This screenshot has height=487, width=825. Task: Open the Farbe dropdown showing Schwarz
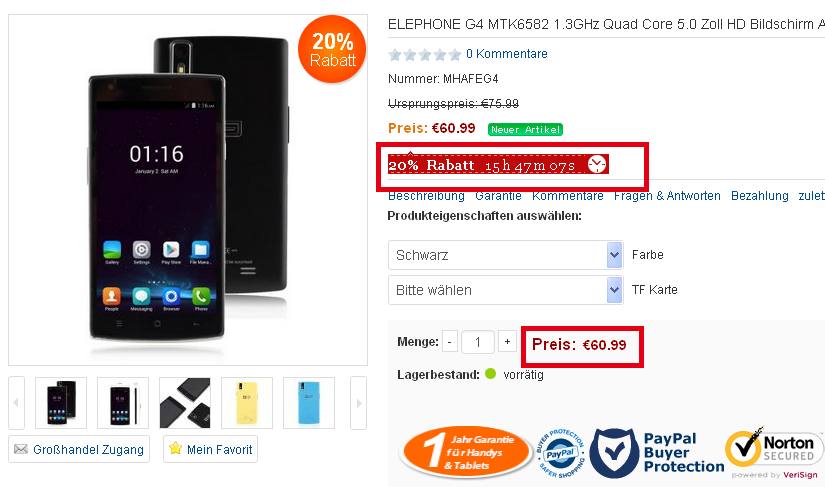coord(506,255)
